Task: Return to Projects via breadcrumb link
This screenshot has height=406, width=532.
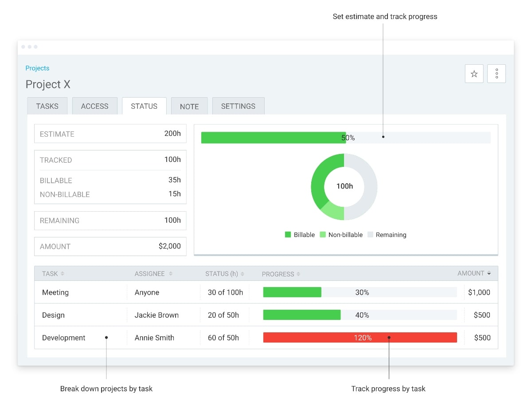Action: pos(37,68)
